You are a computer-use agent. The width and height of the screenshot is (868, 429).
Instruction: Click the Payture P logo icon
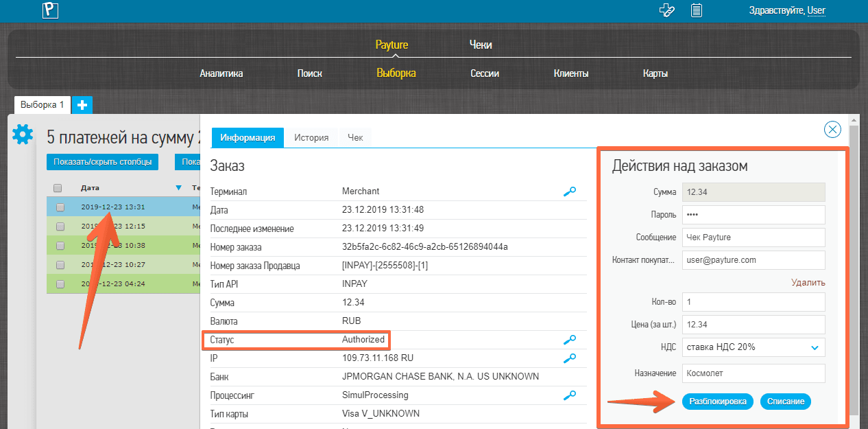coord(50,10)
